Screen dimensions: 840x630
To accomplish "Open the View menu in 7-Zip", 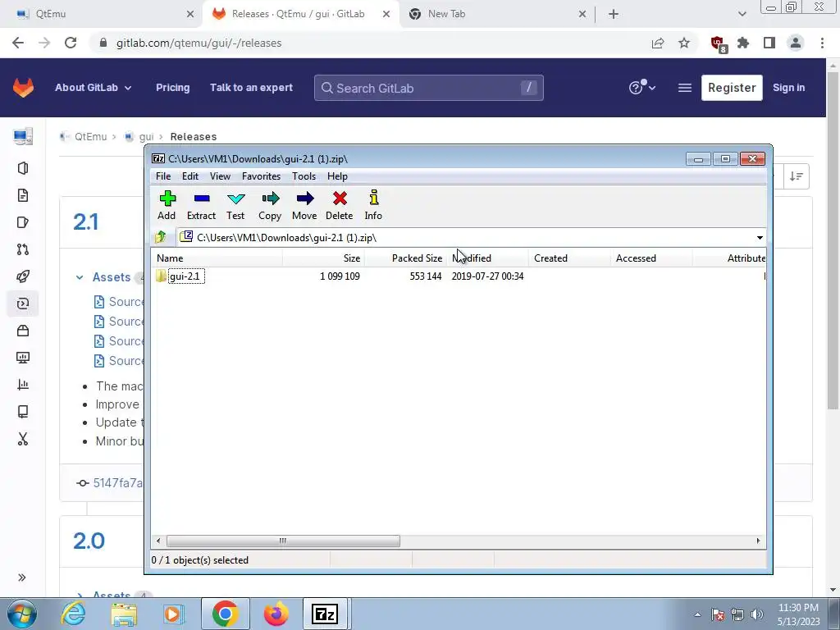I will point(220,176).
